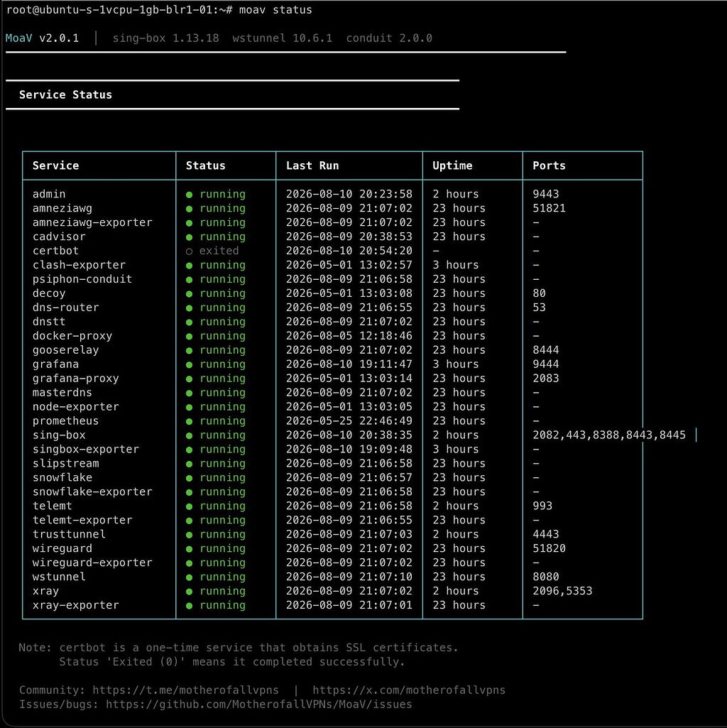
Task: Click the 'sing-box 1.13.18' version text
Action: coord(165,38)
